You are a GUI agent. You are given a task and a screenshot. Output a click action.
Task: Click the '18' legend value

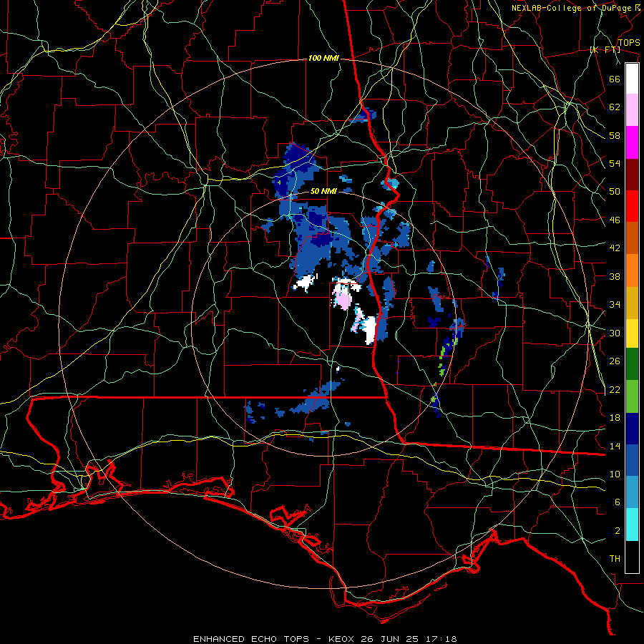(615, 418)
